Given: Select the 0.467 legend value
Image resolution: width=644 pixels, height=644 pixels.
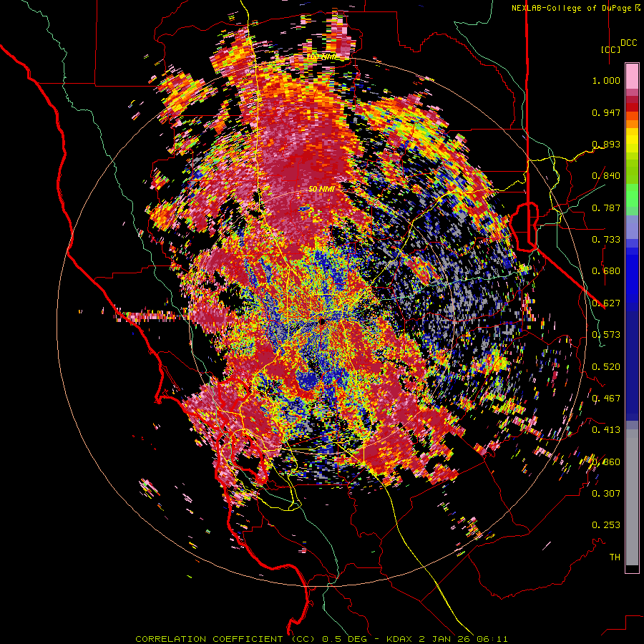Looking at the screenshot, I should tap(606, 399).
